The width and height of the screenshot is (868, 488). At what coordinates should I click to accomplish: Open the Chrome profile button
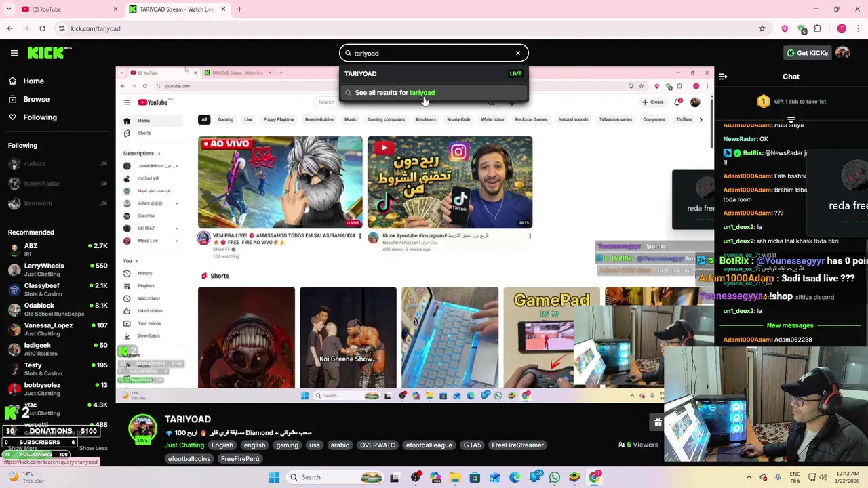842,28
